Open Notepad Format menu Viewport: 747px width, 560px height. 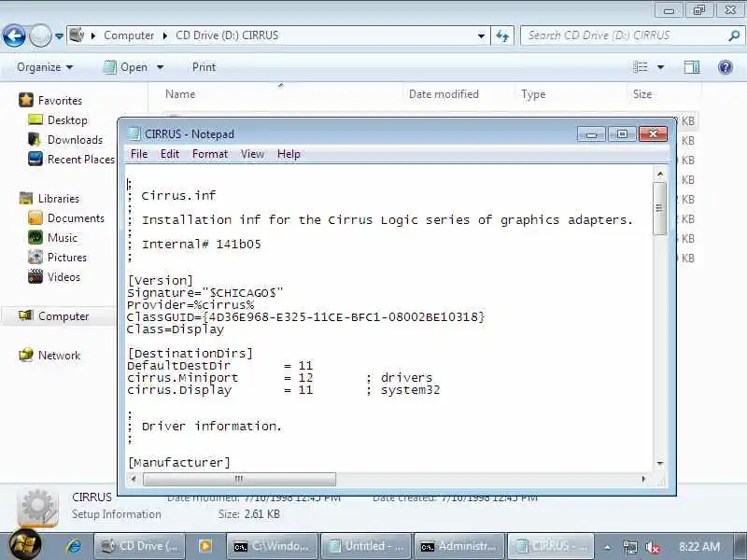coord(209,154)
